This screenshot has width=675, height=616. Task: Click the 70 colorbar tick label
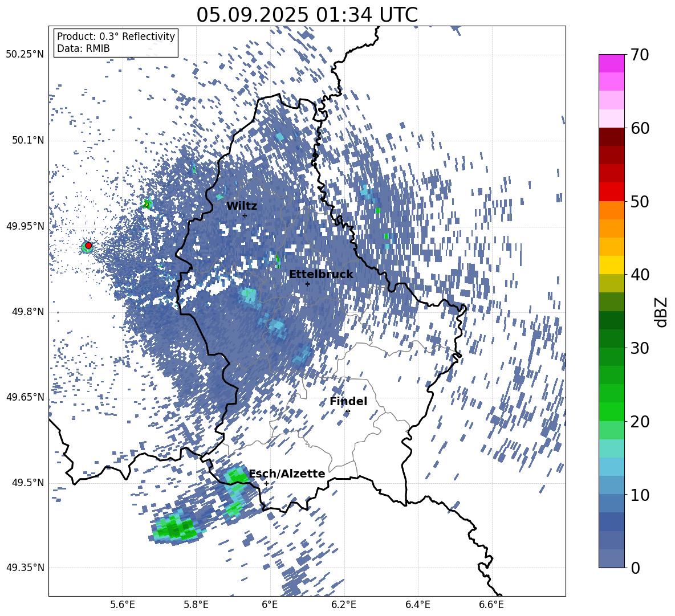pos(640,55)
